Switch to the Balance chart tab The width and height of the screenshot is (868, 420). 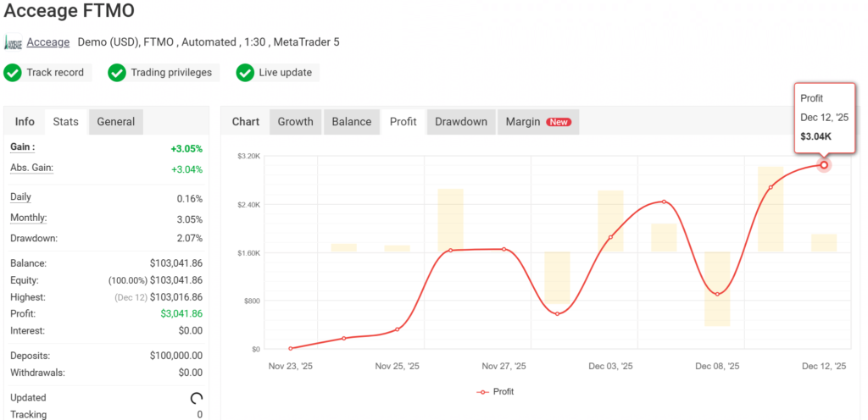351,122
